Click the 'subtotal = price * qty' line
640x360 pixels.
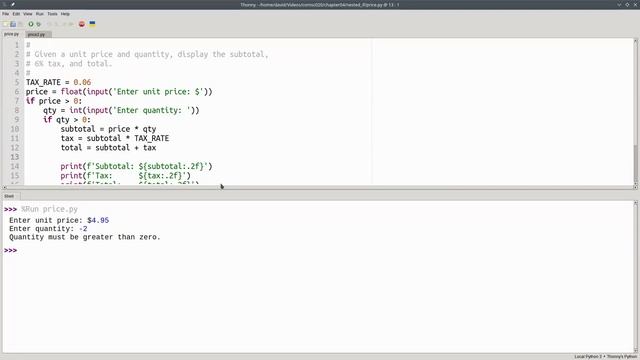(109, 129)
